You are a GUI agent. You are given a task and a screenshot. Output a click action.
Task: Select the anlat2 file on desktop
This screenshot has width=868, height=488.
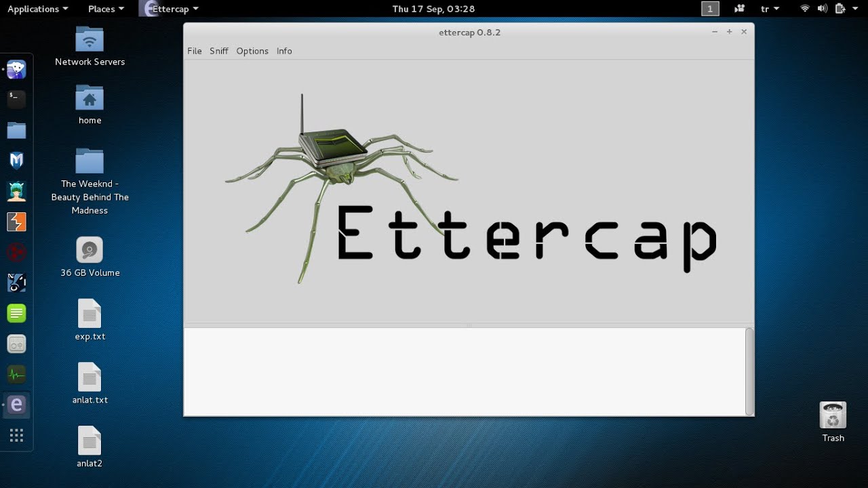click(90, 447)
